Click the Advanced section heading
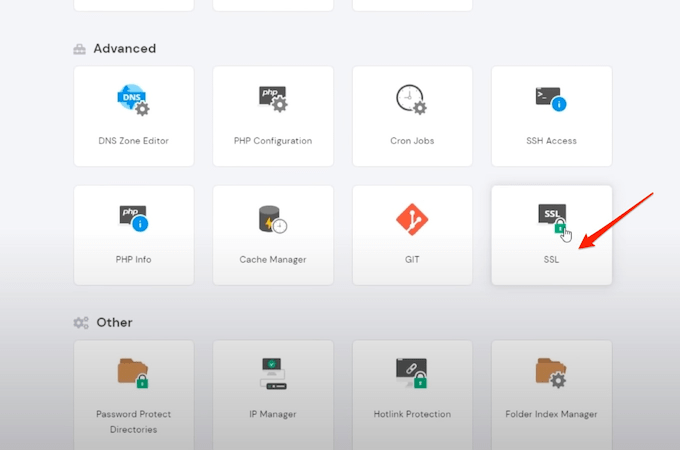Screen dimensions: 680x450 click(x=124, y=49)
